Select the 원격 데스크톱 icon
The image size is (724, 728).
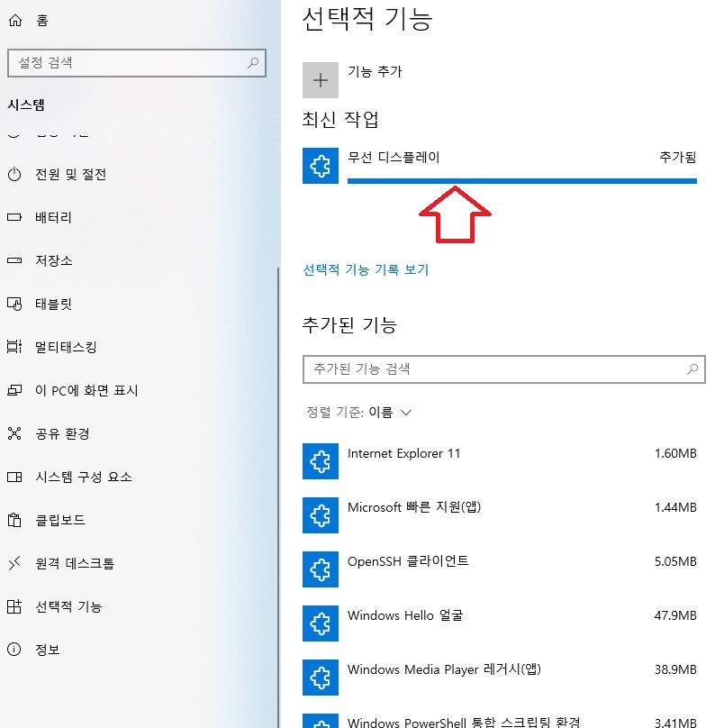[16, 563]
